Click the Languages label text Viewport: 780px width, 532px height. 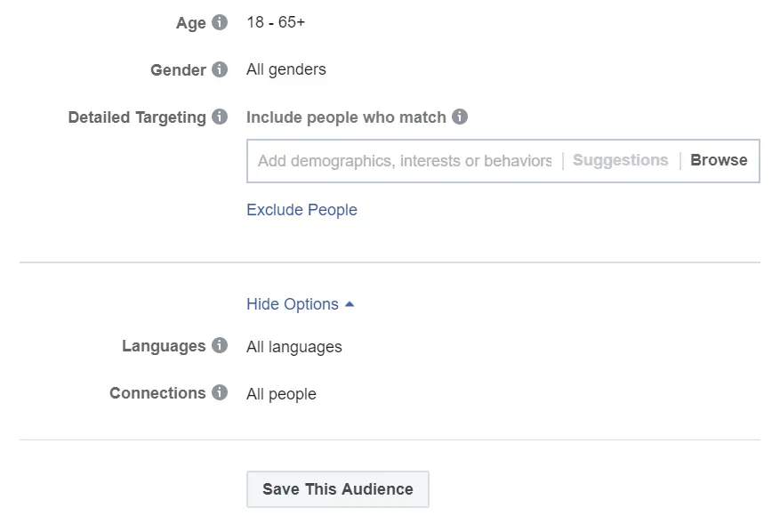(164, 346)
